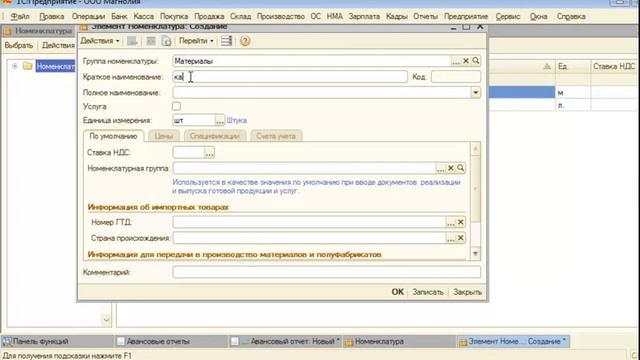Click the second toolbar icon after Действия
Screen dimensions: 640x360
click(151, 41)
